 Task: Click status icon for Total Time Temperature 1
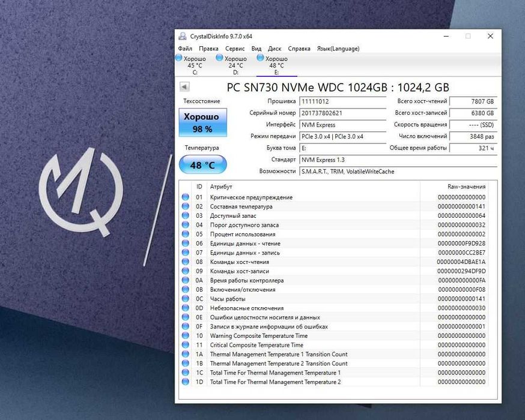pyautogui.click(x=185, y=373)
